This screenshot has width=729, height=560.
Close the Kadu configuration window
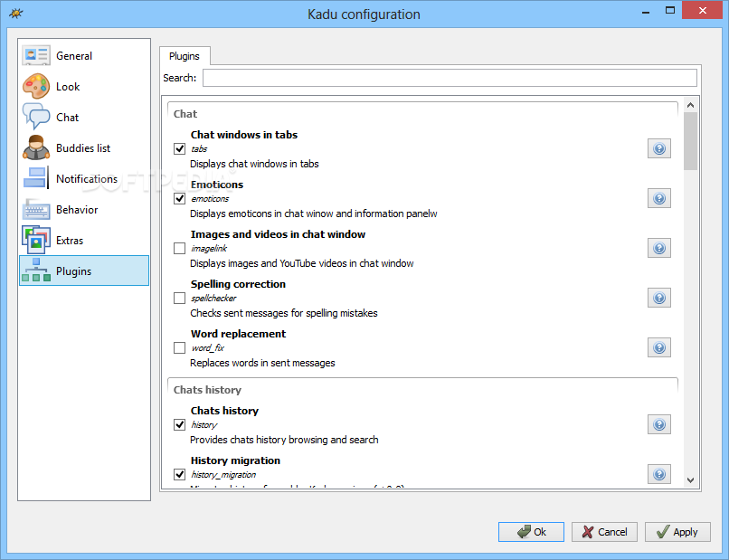(702, 10)
